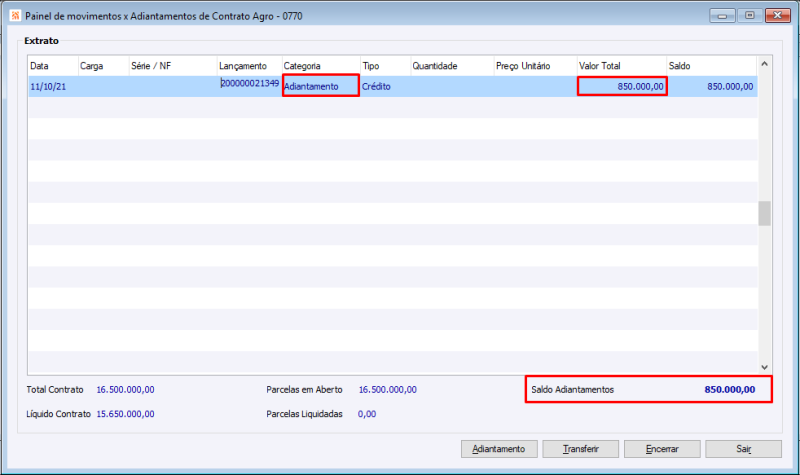Image resolution: width=800 pixels, height=475 pixels.
Task: Click the Série / NF column header
Action: (x=173, y=66)
